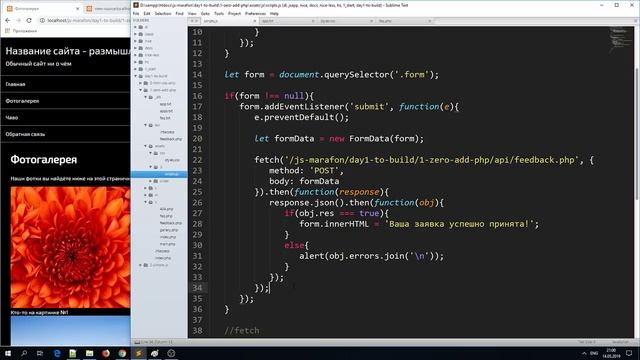This screenshot has width=640, height=360.
Task: Click the line 14 'let form' code
Action: tap(331, 75)
